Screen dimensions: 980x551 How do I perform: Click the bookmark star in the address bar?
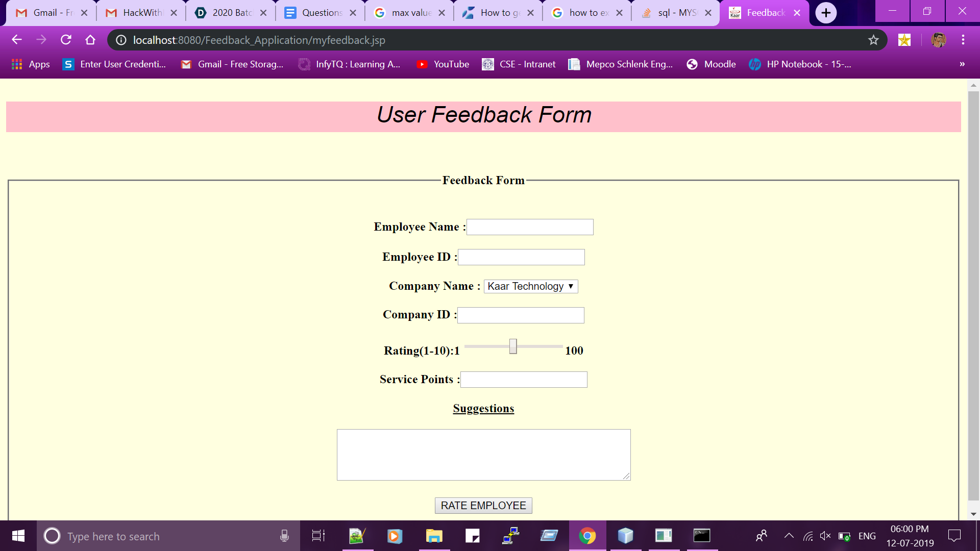[873, 40]
